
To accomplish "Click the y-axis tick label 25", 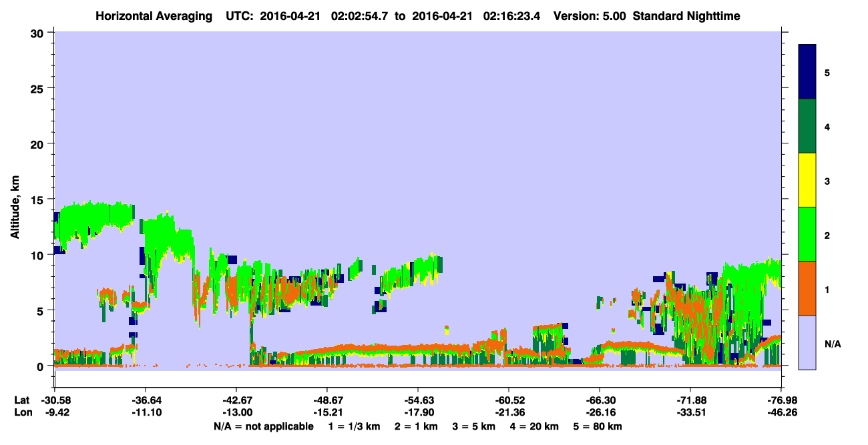I will click(x=39, y=89).
